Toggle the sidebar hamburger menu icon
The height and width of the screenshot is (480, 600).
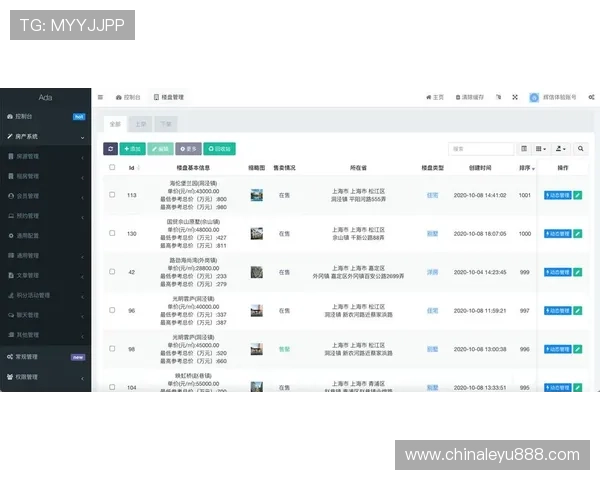pos(100,97)
